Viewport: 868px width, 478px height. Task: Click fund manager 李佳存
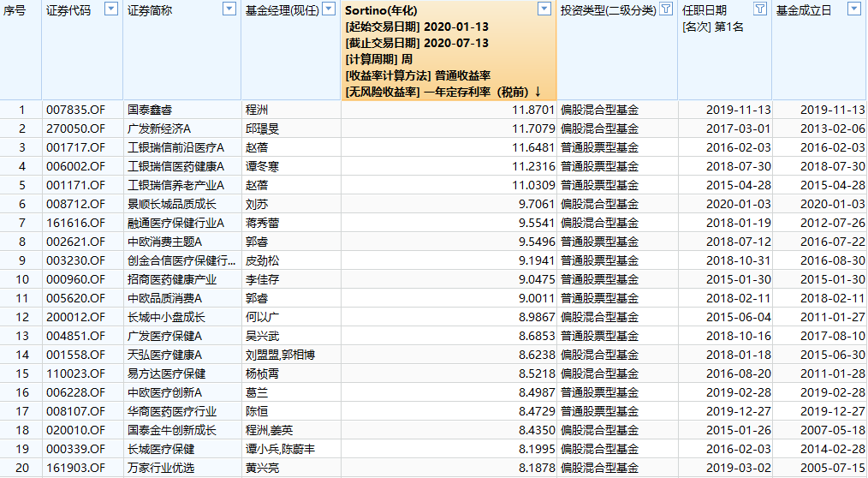coord(263,279)
